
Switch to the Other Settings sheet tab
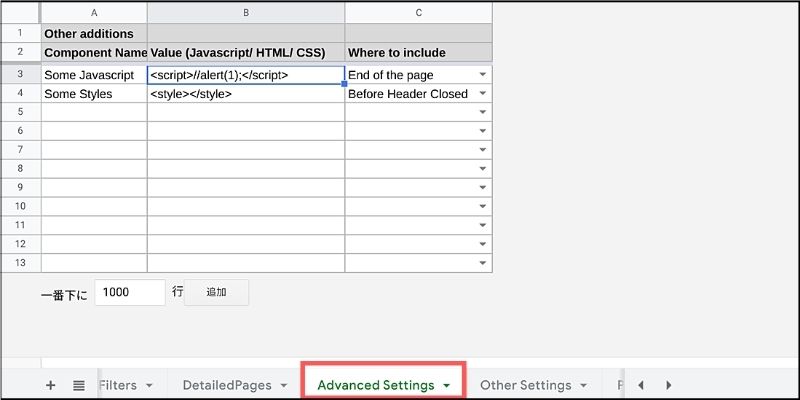coord(525,385)
